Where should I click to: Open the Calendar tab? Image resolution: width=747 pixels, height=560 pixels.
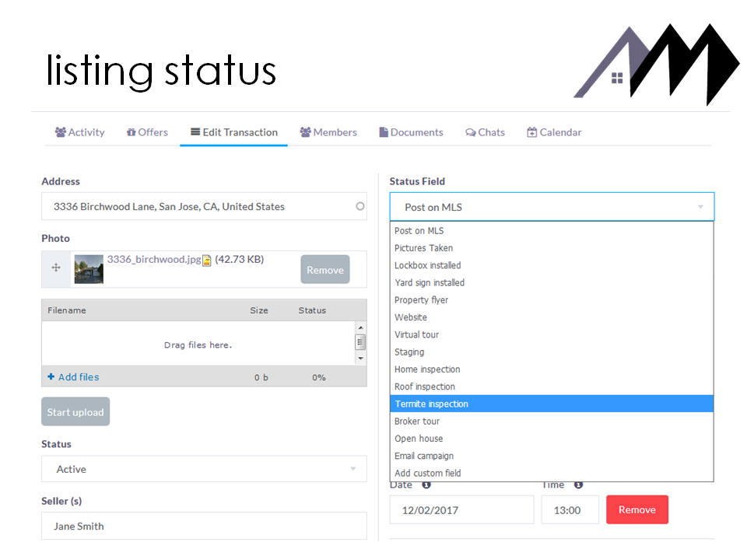point(554,132)
